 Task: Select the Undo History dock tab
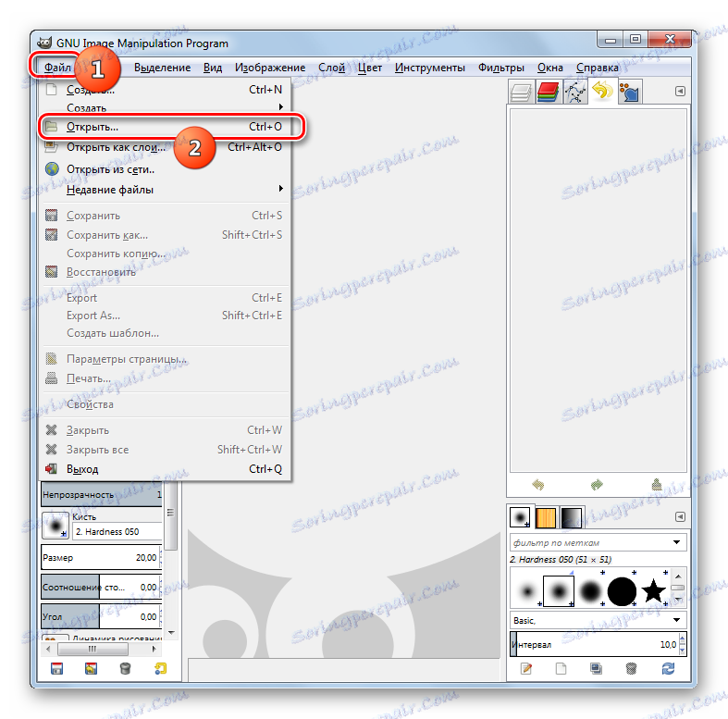(x=602, y=91)
